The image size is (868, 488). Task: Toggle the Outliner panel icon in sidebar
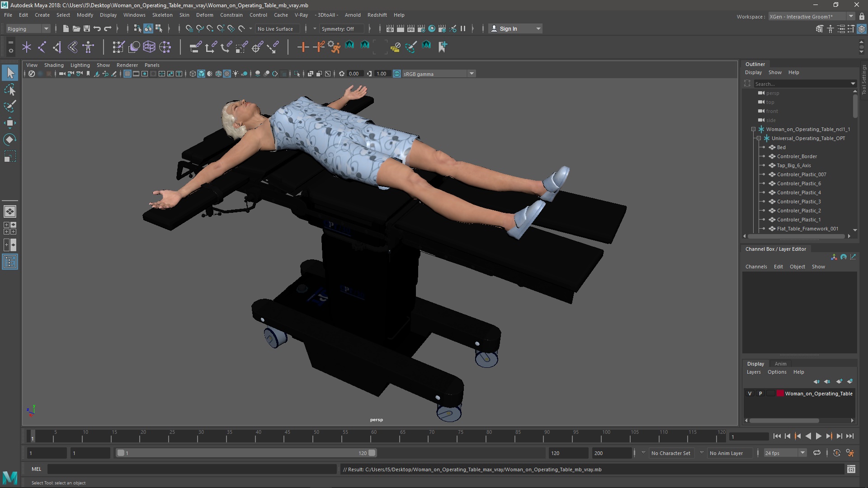pos(10,262)
